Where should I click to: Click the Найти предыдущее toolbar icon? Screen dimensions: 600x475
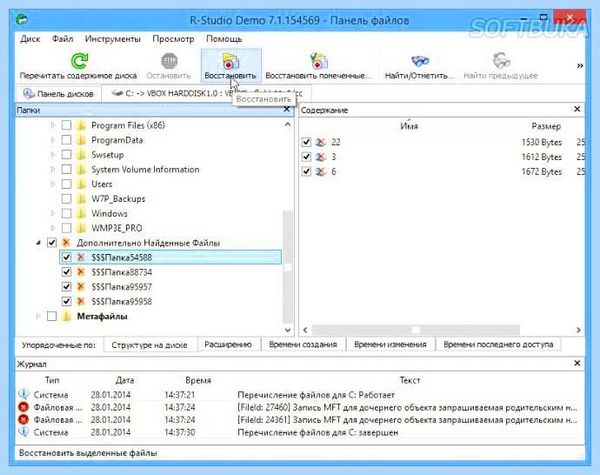(501, 61)
